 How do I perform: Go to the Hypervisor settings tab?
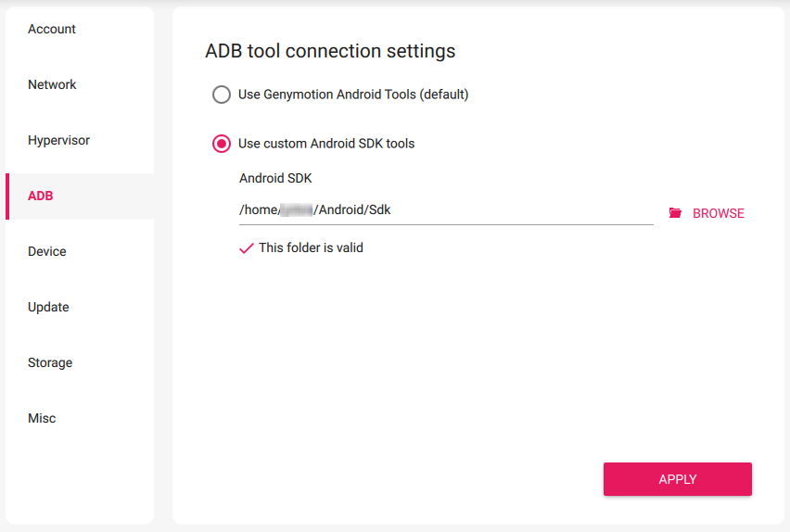click(58, 141)
